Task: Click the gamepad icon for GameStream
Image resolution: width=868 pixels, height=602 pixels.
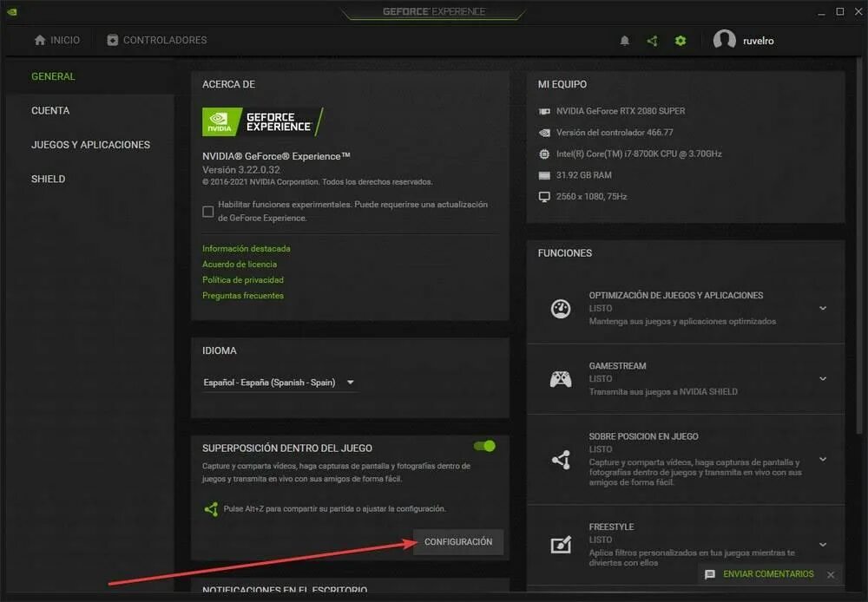Action: tap(560, 379)
